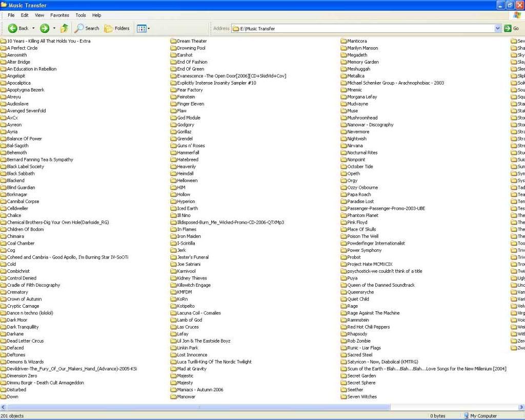Click the 'Nightwish' folder name
This screenshot has height=420, width=525.
pyautogui.click(x=357, y=138)
